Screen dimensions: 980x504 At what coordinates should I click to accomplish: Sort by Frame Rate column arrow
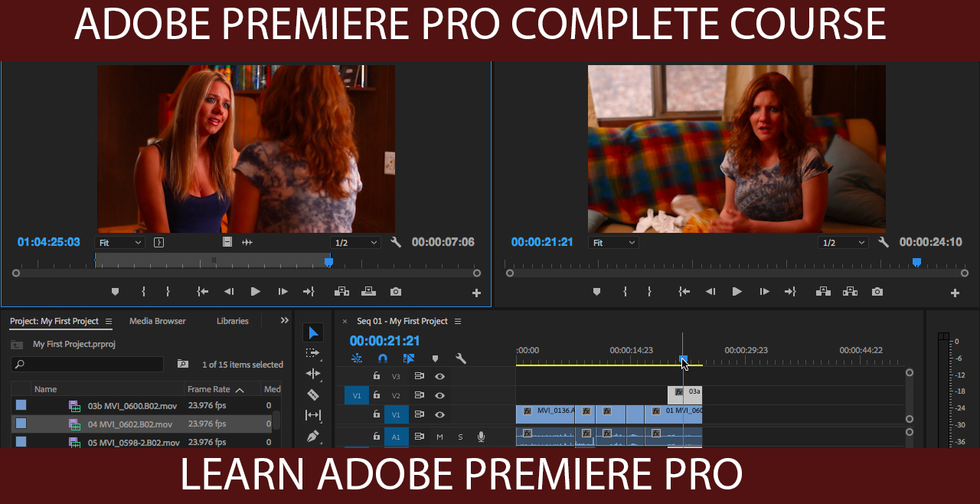point(240,390)
